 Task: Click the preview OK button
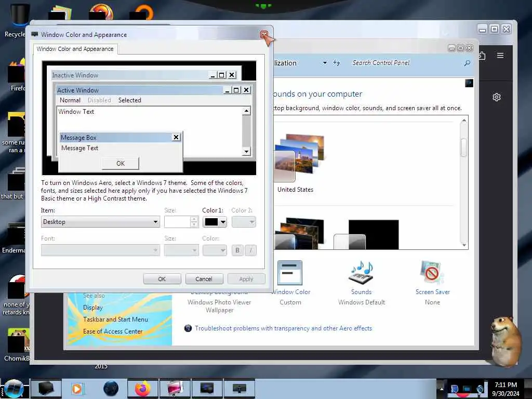point(121,163)
